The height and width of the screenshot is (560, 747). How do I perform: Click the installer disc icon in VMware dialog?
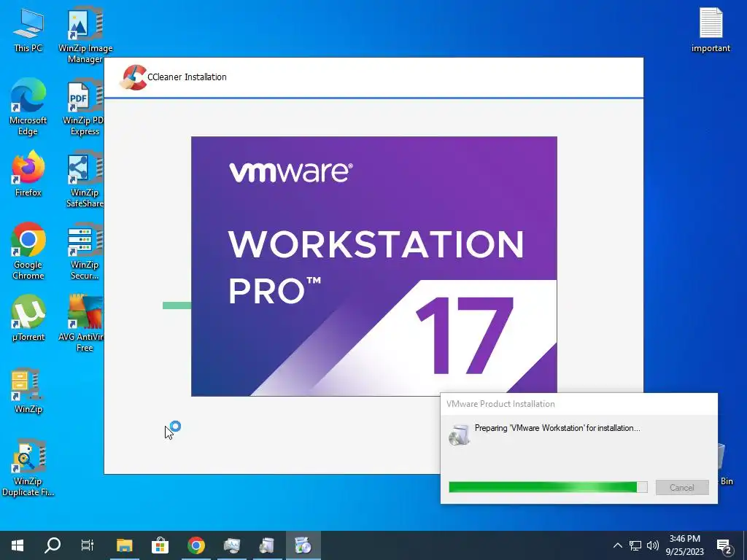click(x=460, y=435)
